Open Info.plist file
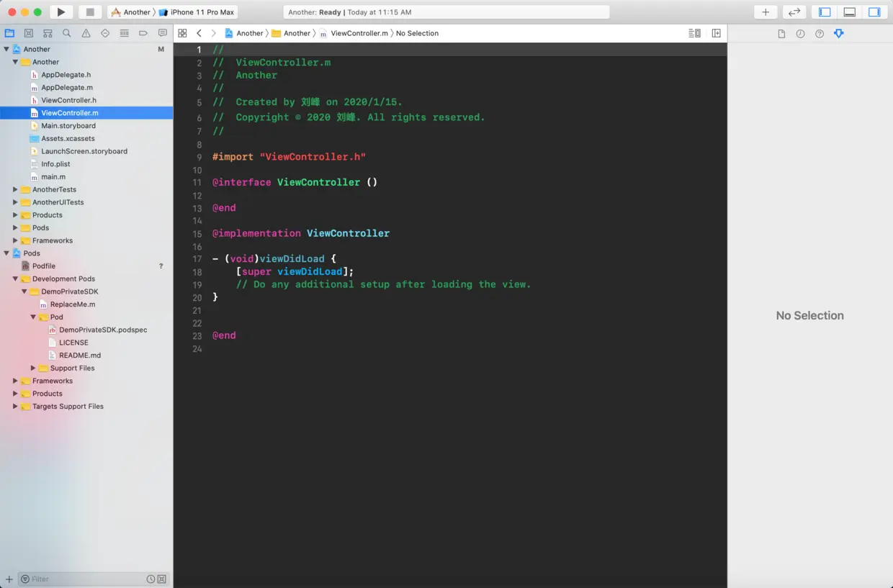The width and height of the screenshot is (893, 588). pyautogui.click(x=55, y=164)
